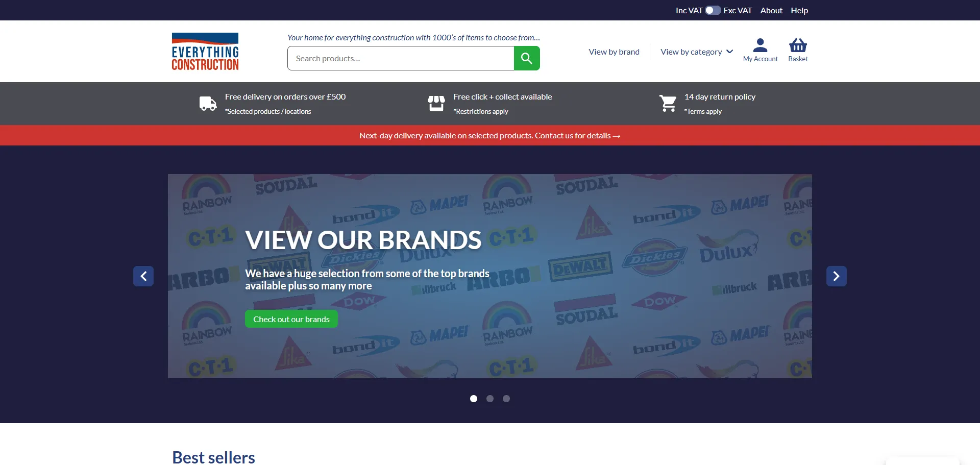Open the Help menu item
The width and height of the screenshot is (980, 465).
click(799, 10)
